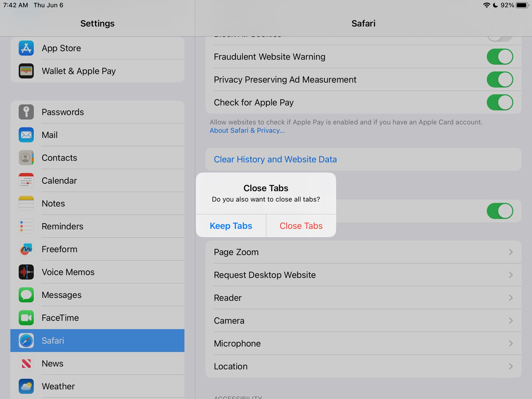Tap Clear History and Website Data
The image size is (532, 399).
click(275, 160)
